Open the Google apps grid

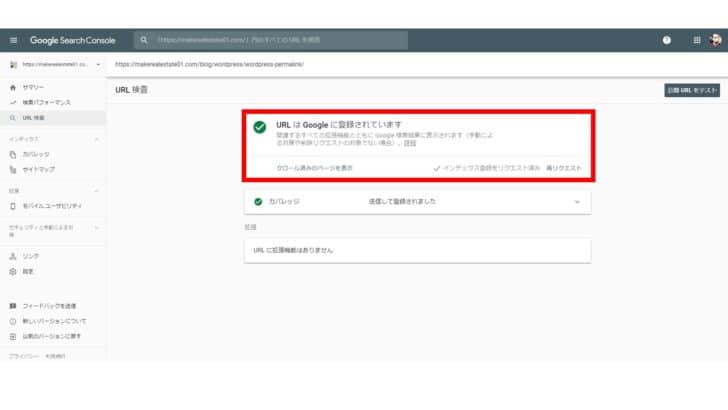(697, 40)
